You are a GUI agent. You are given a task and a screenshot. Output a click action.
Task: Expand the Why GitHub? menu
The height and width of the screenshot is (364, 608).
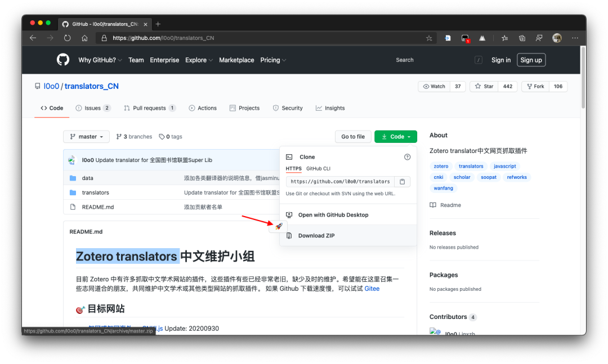click(x=100, y=60)
